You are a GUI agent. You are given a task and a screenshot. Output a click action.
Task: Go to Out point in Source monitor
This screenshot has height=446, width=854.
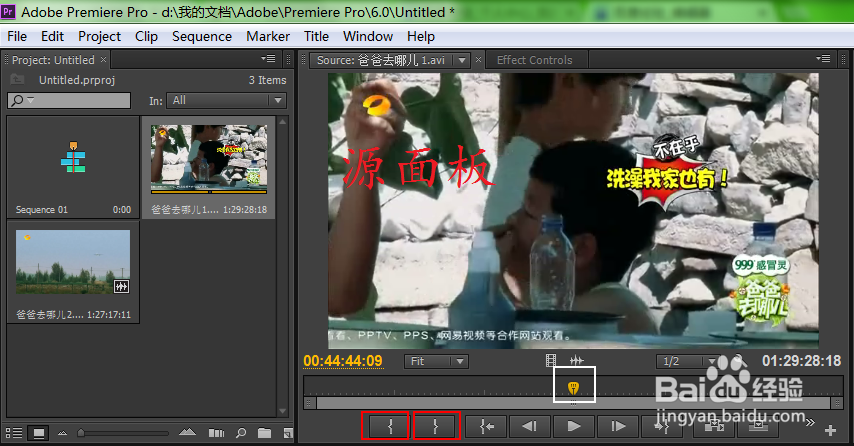[662, 426]
